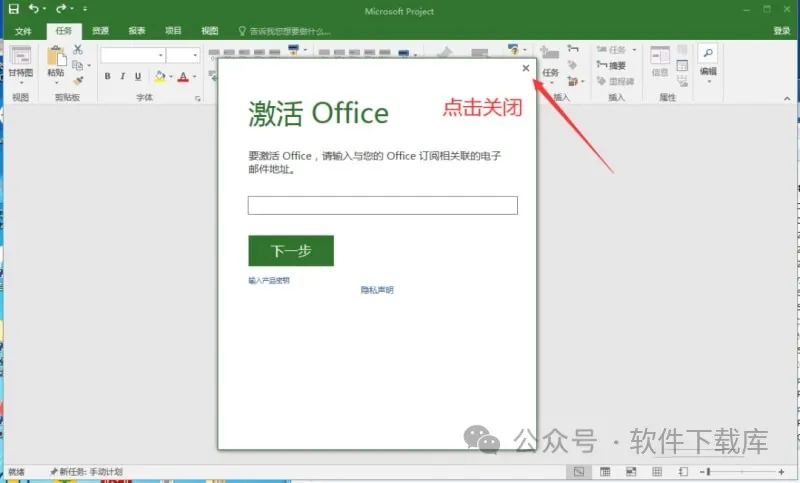Image resolution: width=800 pixels, height=483 pixels.
Task: Open the font color dropdown arrow
Action: 194,77
